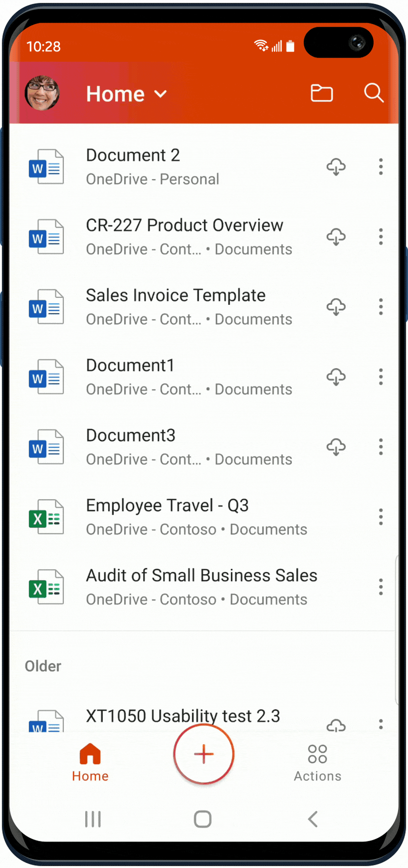
Task: Open XT1050 Usability test 2.3 document
Action: (x=183, y=717)
